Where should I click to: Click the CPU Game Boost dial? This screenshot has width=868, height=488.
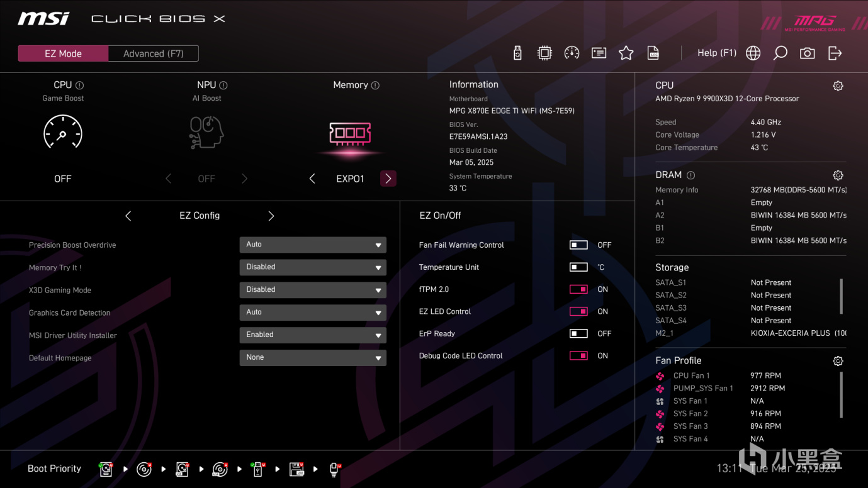62,133
